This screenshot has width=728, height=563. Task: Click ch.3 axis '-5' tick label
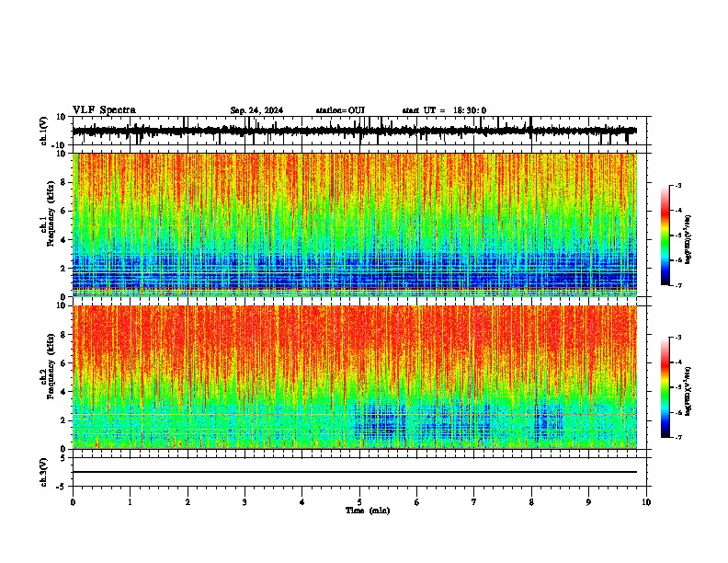tap(63, 487)
